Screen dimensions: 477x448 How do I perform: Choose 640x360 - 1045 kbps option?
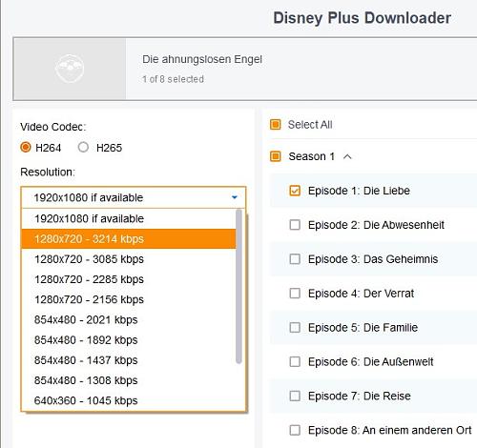(x=129, y=400)
